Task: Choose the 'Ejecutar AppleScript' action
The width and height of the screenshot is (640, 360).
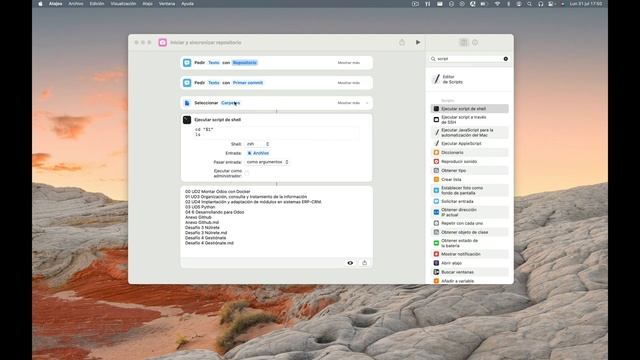Action: tap(469, 143)
